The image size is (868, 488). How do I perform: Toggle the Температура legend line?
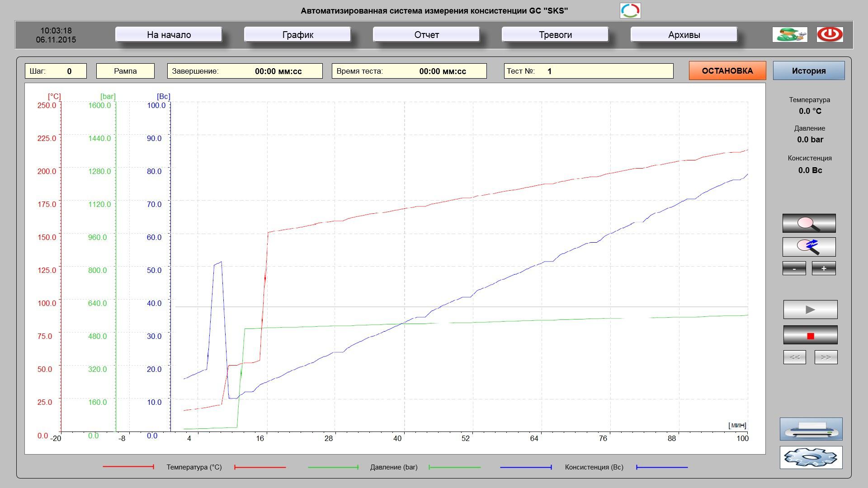tap(128, 467)
